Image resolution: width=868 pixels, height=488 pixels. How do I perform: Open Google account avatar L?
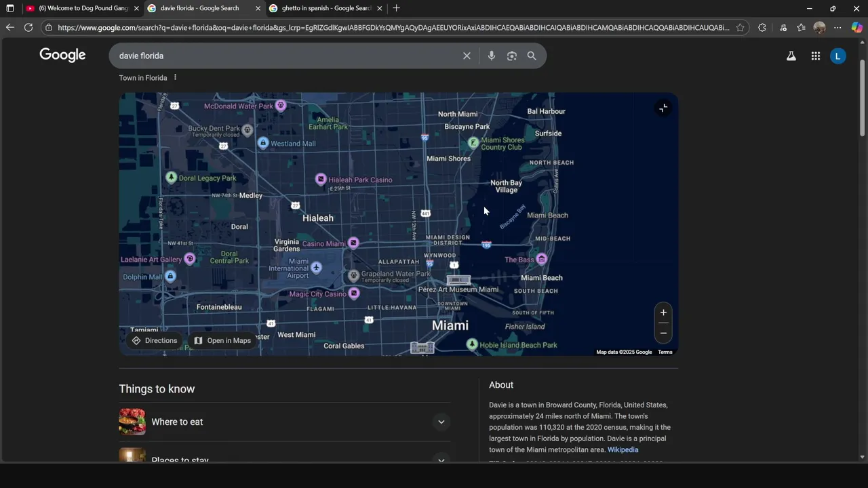point(838,56)
